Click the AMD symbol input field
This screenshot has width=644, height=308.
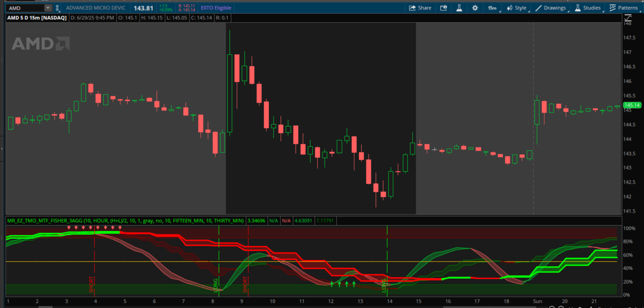[x=25, y=8]
